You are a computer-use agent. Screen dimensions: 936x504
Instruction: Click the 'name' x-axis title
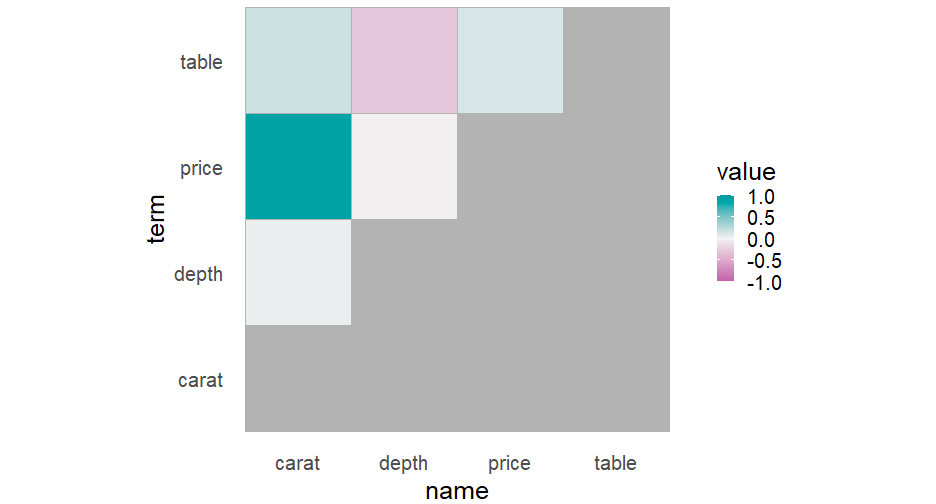(x=457, y=490)
